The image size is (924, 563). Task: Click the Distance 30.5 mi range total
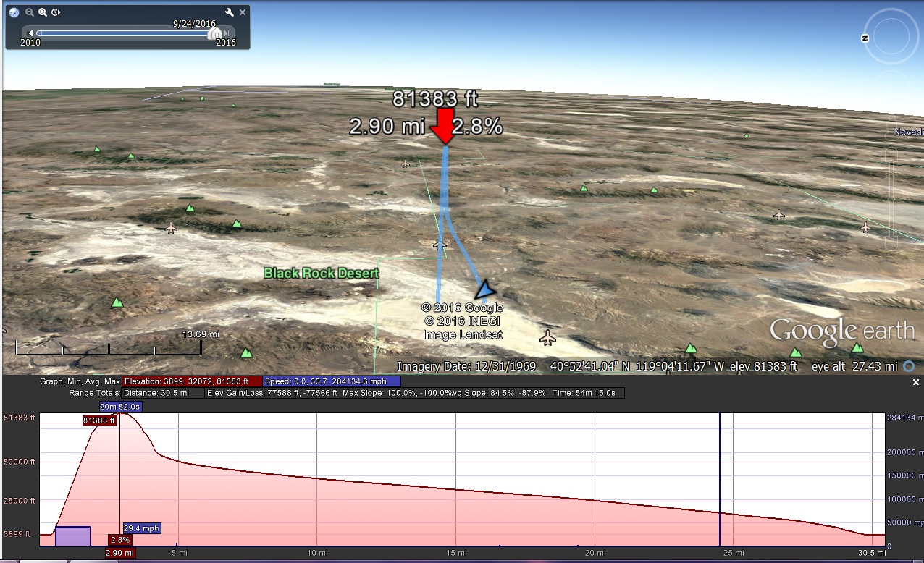point(163,394)
